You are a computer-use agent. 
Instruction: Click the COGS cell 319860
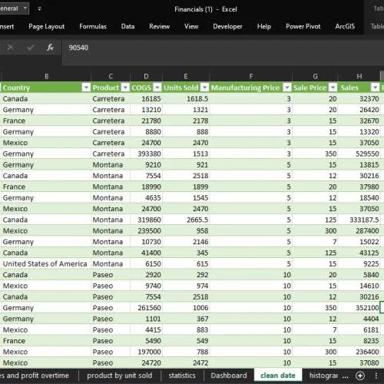pos(146,220)
